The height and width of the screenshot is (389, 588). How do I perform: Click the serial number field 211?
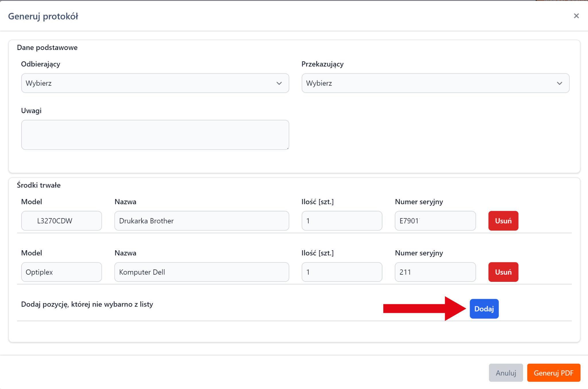[435, 272]
